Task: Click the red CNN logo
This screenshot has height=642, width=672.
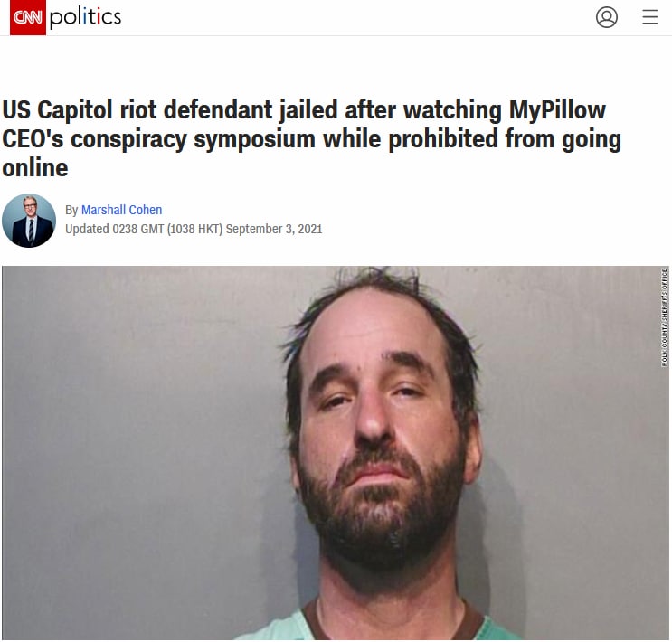Action: click(x=28, y=17)
